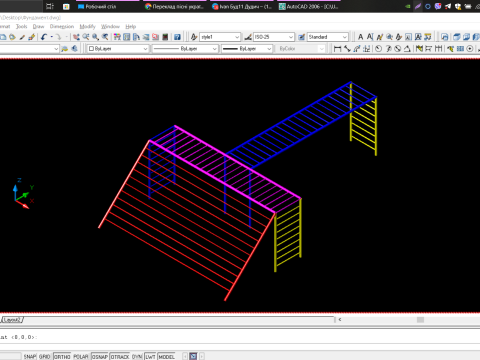Toggle POLAR tracking in status bar
480x360 pixels.
[x=81, y=357]
